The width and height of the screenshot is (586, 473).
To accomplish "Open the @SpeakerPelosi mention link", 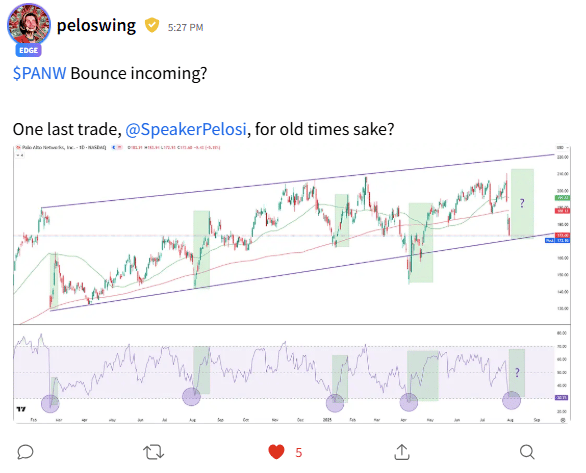I will click(186, 129).
